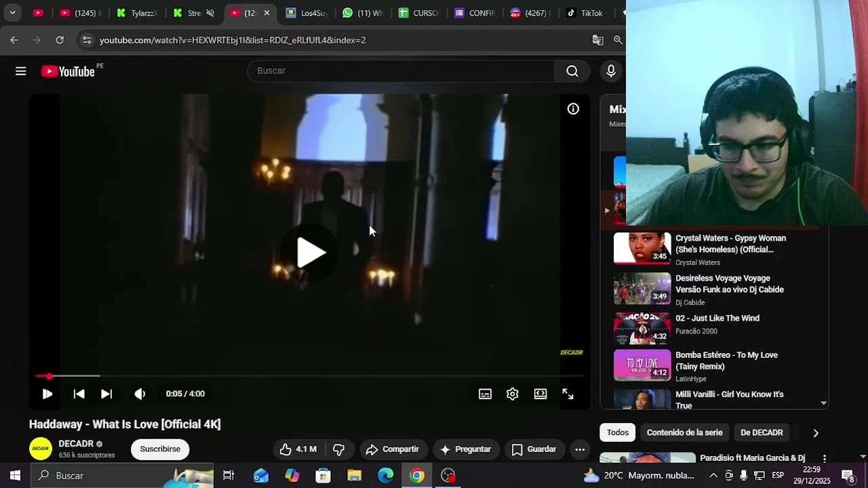The image size is (868, 488).
Task: Open Copilot from the taskbar
Action: point(292,476)
